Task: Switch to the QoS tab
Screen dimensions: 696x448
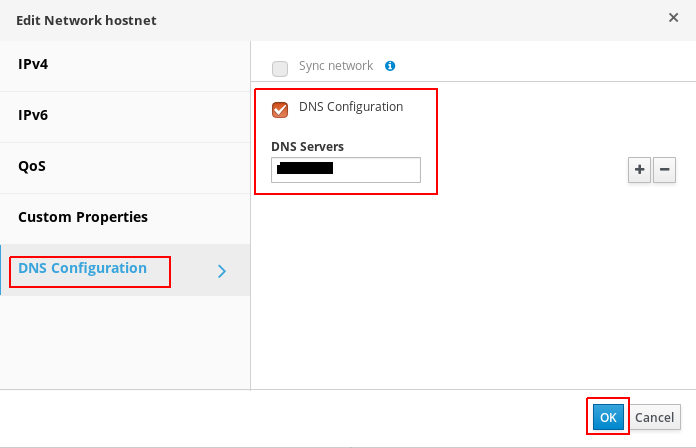Action: tap(125, 168)
